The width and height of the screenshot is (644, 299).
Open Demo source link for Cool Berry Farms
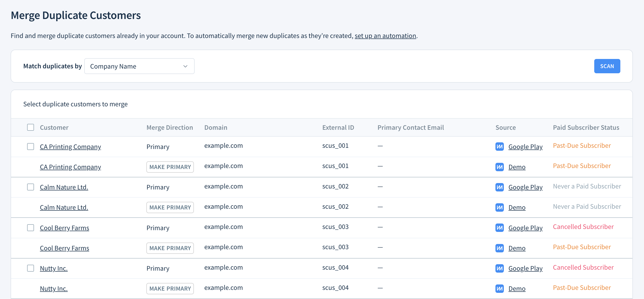[517, 248]
